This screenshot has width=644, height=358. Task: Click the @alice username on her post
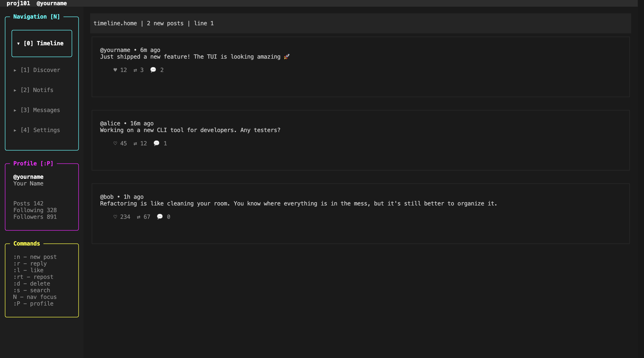point(110,123)
